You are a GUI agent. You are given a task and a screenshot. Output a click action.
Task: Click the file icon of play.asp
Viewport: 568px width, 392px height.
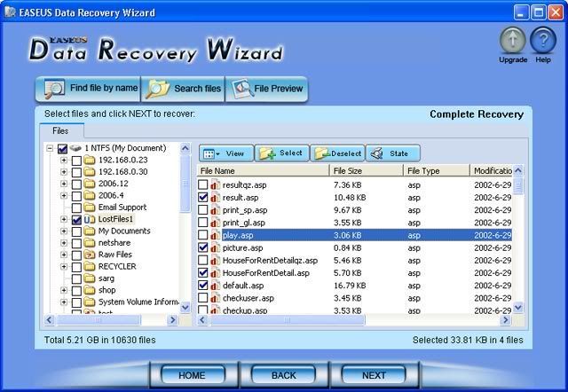tap(215, 235)
